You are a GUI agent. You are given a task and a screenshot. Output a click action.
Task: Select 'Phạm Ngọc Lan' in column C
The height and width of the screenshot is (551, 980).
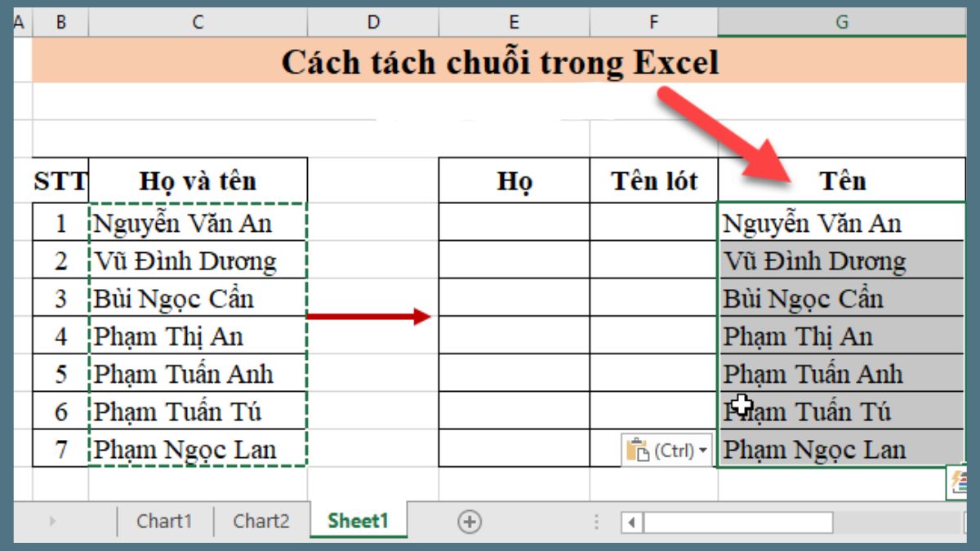point(198,448)
